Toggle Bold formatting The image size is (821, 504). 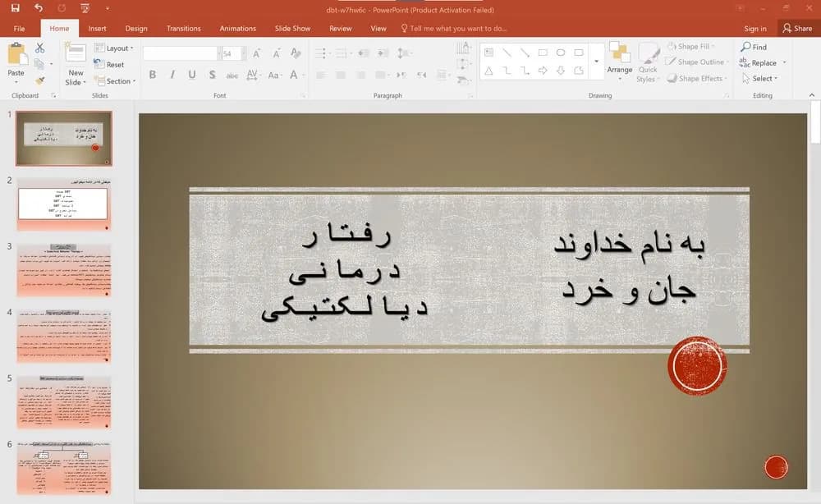[153, 75]
